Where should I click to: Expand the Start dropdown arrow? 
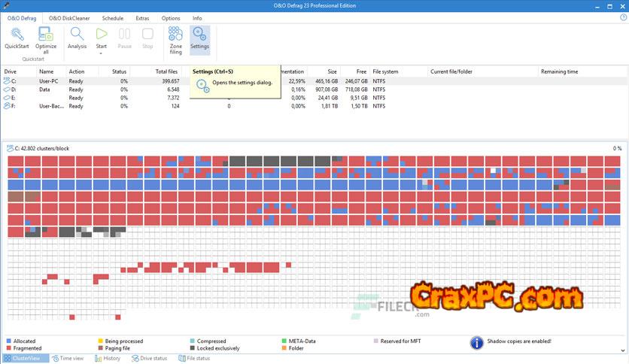102,53
